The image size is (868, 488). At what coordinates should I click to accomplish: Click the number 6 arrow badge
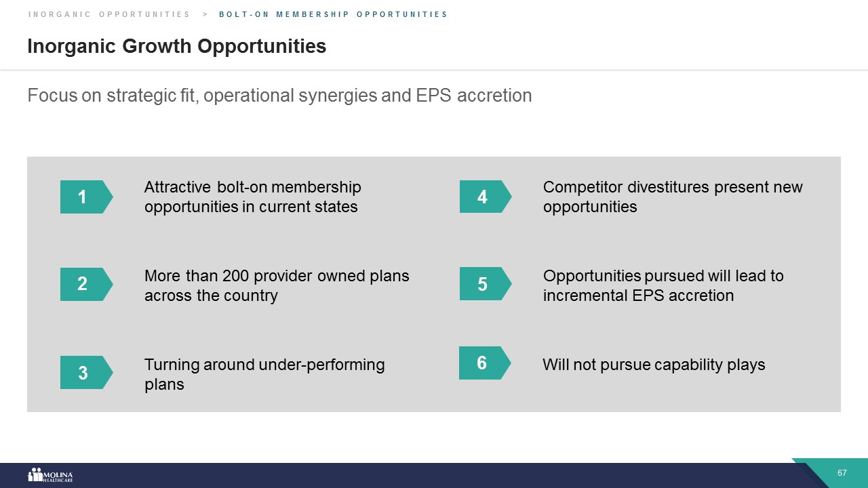pyautogui.click(x=483, y=363)
